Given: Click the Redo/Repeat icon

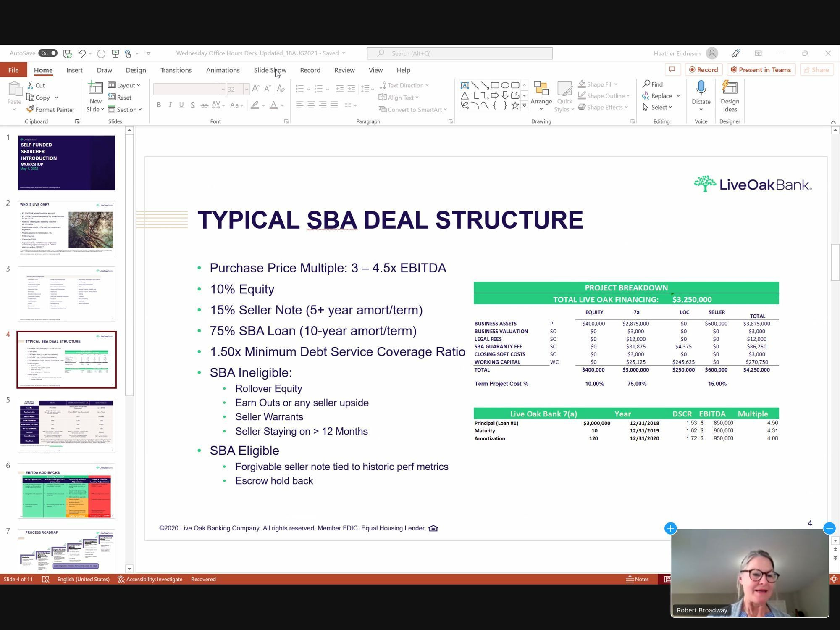Looking at the screenshot, I should (x=101, y=53).
